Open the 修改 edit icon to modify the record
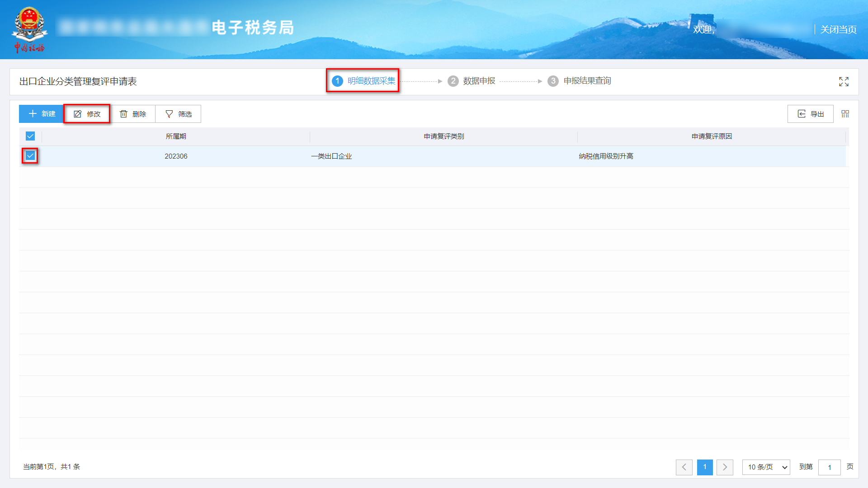Image resolution: width=868 pixels, height=488 pixels. click(x=77, y=114)
